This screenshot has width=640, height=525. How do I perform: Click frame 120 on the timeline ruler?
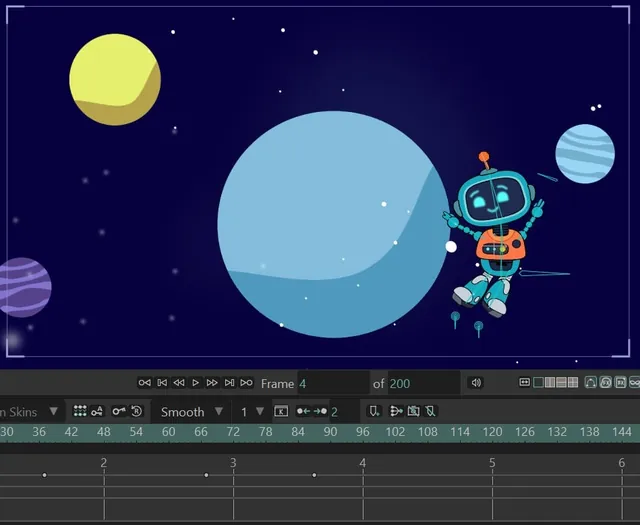coord(492,432)
